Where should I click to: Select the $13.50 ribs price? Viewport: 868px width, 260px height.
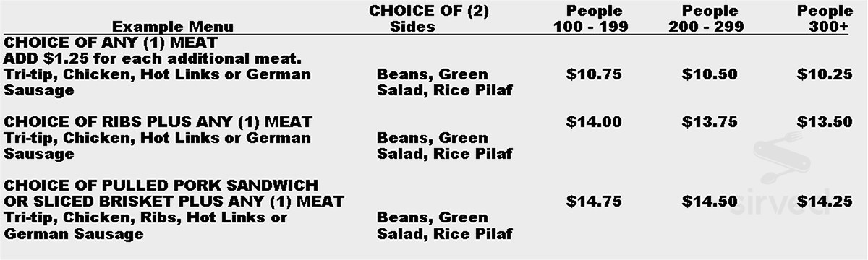tap(825, 122)
